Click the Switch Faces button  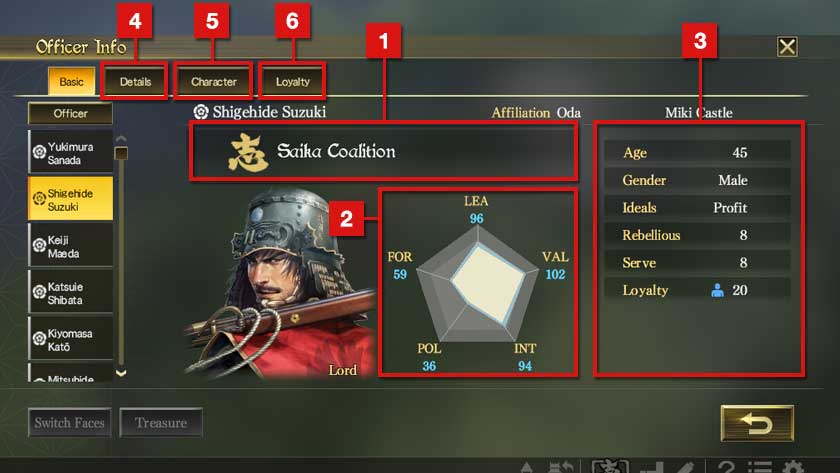point(70,423)
